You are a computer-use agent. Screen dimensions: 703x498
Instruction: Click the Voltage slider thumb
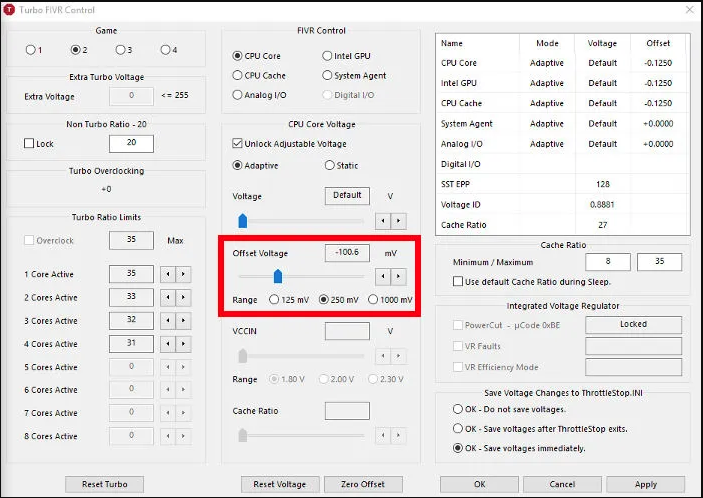[243, 221]
